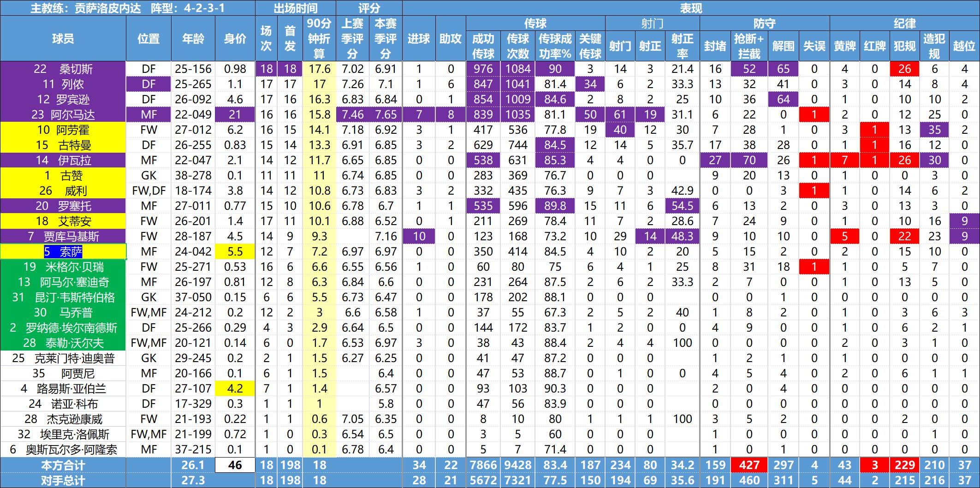Click 索萨's yellow 身价 cell 5.5
This screenshot has width=980, height=488.
click(235, 251)
